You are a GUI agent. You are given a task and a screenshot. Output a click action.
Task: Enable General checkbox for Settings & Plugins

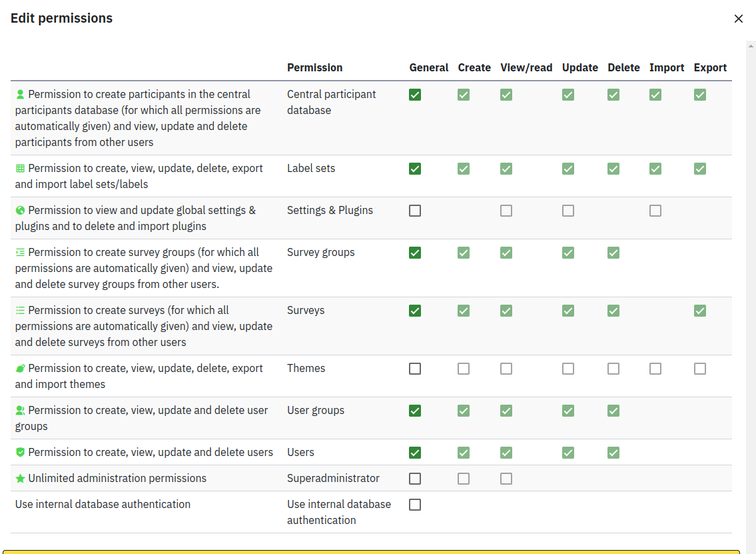coord(415,211)
